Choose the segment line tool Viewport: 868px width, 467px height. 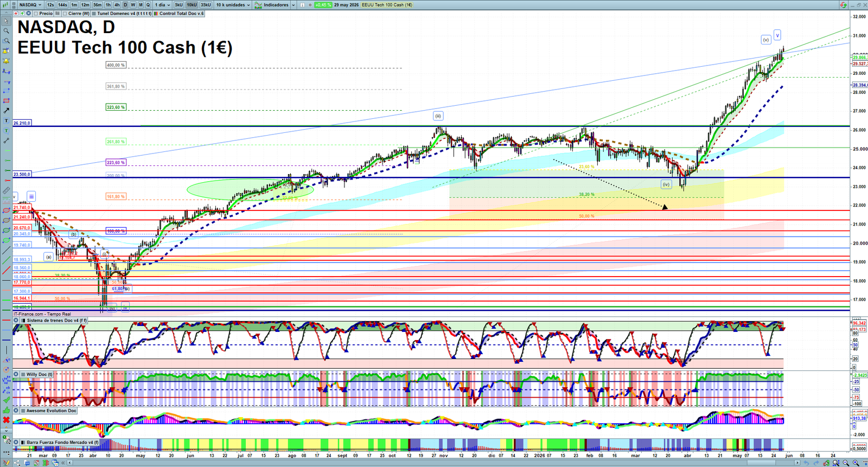tap(6, 140)
